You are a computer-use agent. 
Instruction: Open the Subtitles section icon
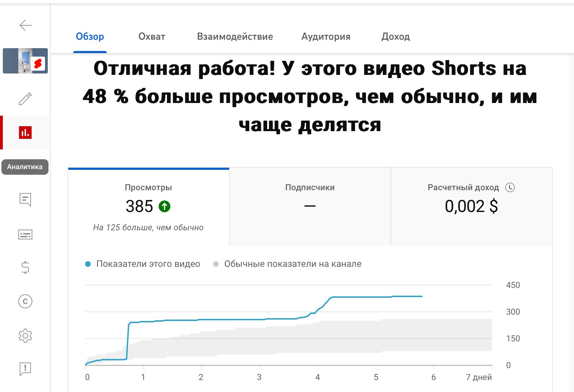(x=25, y=234)
